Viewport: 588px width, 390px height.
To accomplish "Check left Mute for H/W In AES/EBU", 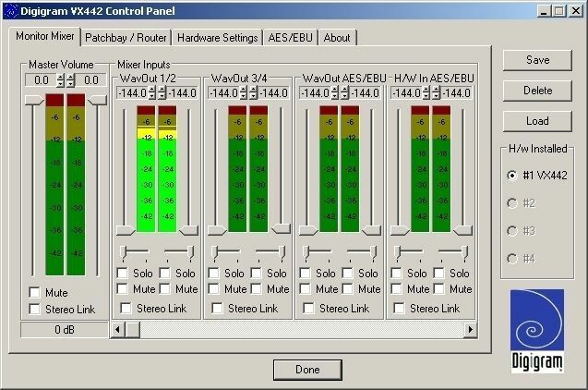I will coord(396,288).
